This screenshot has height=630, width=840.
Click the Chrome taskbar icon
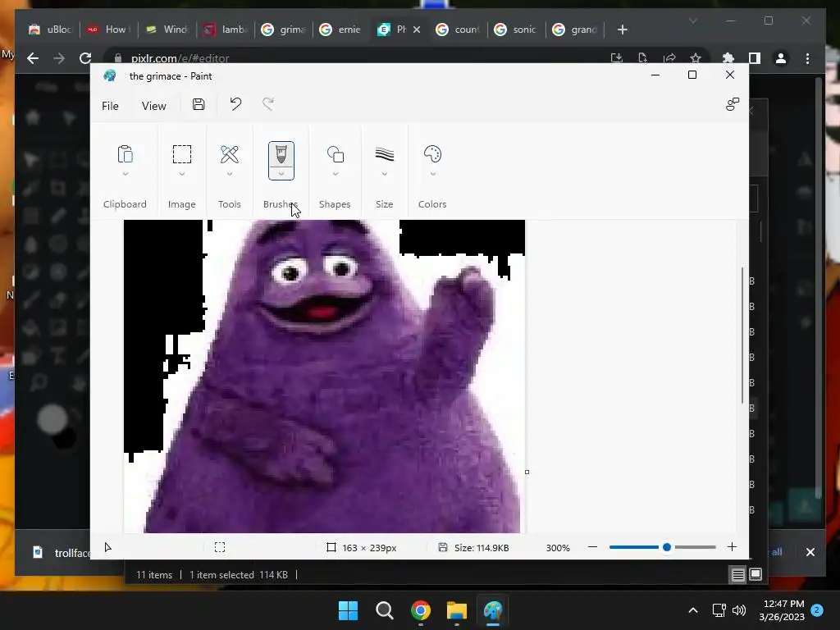tap(421, 610)
